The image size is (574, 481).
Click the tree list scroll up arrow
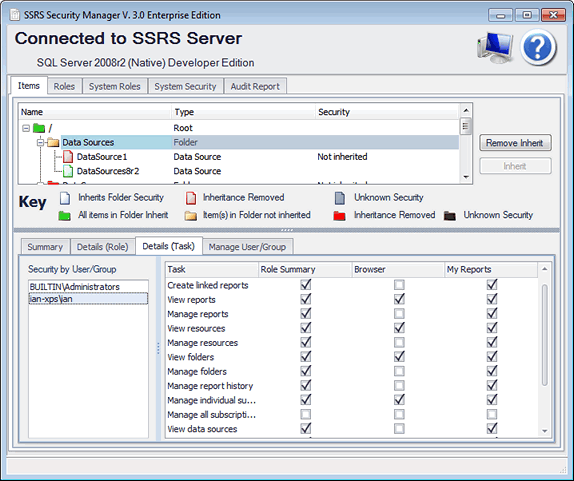click(x=466, y=110)
